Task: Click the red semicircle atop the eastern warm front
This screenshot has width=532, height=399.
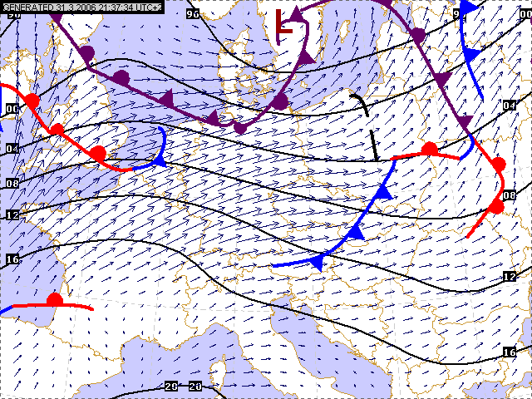Action: (430, 149)
